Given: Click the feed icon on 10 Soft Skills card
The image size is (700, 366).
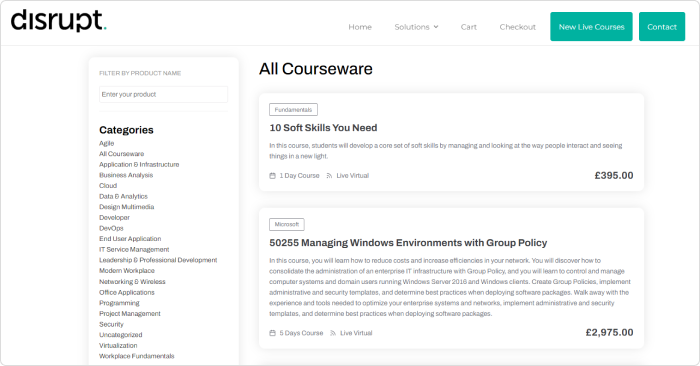Looking at the screenshot, I should click(x=329, y=176).
